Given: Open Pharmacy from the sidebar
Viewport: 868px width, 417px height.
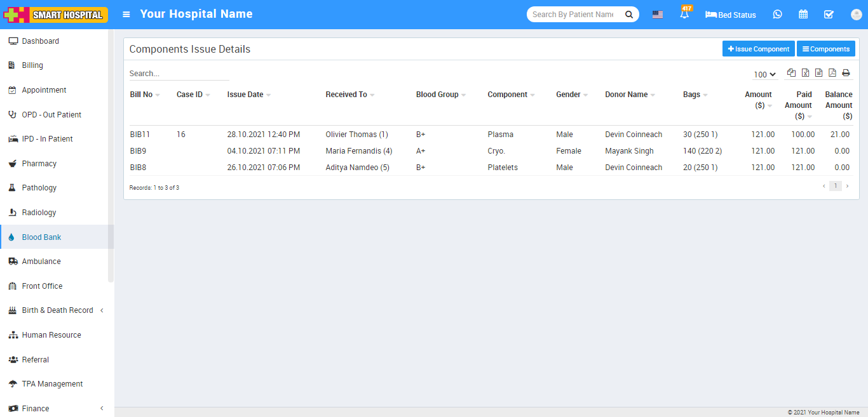Looking at the screenshot, I should click(x=39, y=164).
